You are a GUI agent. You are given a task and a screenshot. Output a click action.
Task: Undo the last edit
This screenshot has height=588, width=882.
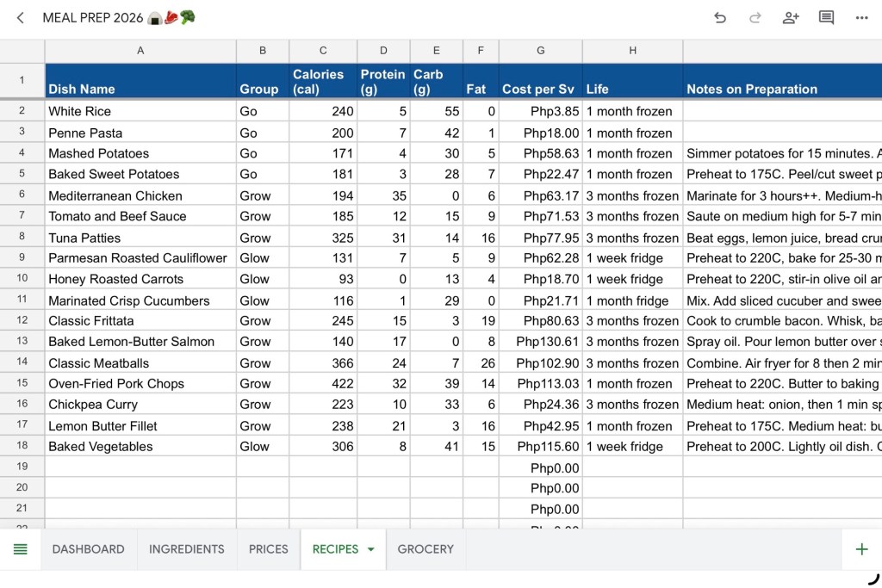[x=720, y=18]
